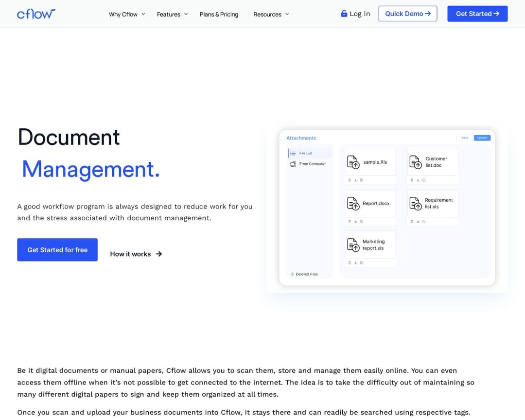The width and height of the screenshot is (525, 420).
Task: Click the download icon under sample.Xls
Action: pos(355,180)
